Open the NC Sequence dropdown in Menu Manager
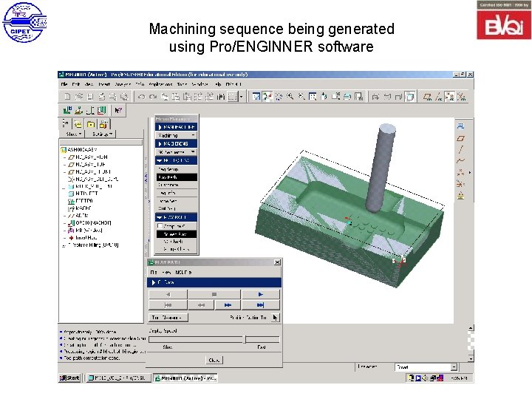532x399 pixels. click(176, 152)
